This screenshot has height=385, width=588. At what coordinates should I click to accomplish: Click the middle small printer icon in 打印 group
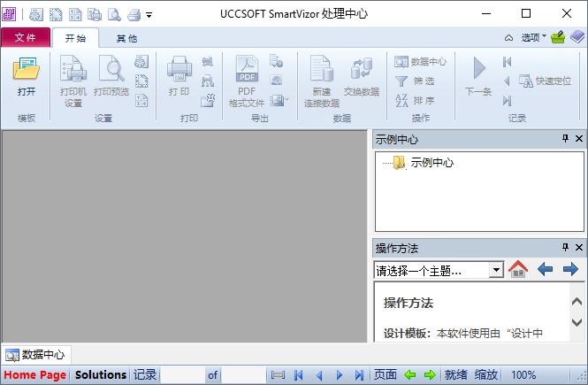[208, 81]
